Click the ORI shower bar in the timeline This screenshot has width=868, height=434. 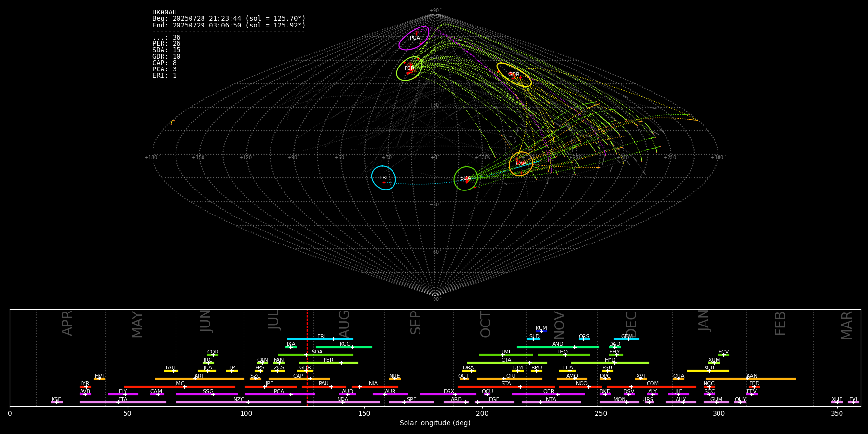[x=510, y=379]
